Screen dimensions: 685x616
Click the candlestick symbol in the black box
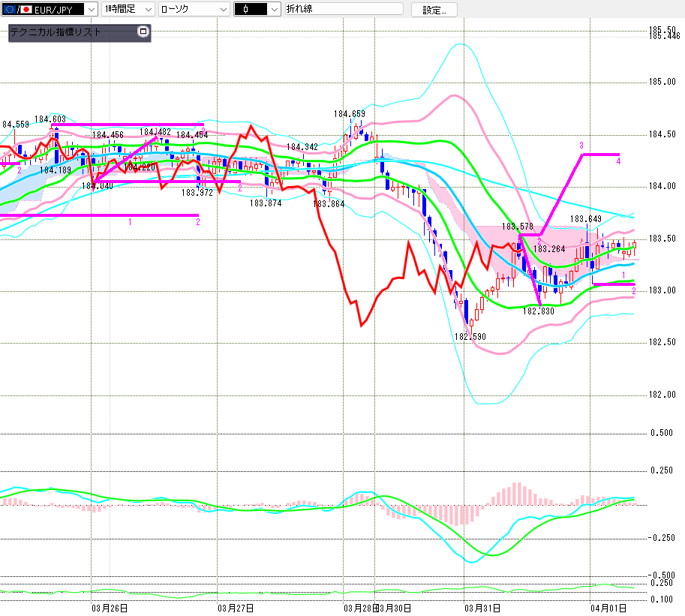tap(246, 9)
